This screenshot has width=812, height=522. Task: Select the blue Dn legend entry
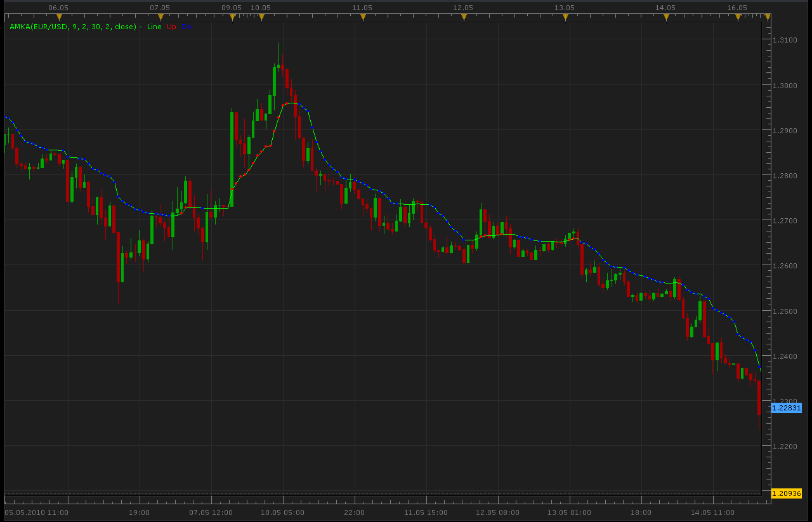point(186,27)
